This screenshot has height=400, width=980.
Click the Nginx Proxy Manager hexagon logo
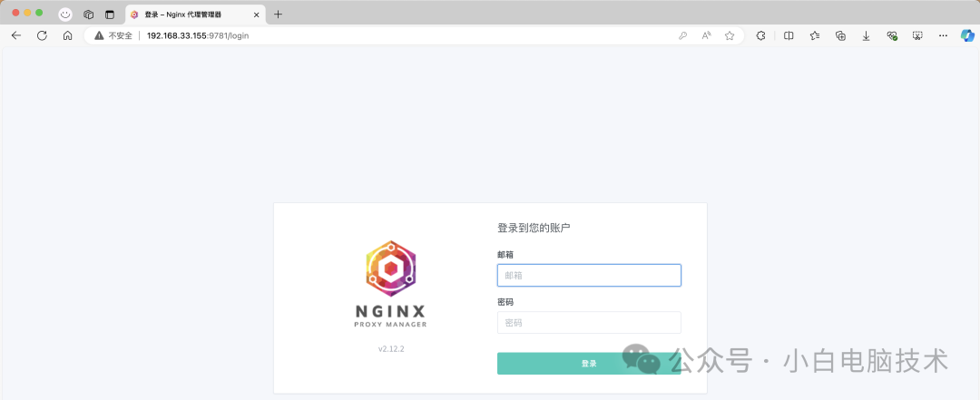point(390,268)
